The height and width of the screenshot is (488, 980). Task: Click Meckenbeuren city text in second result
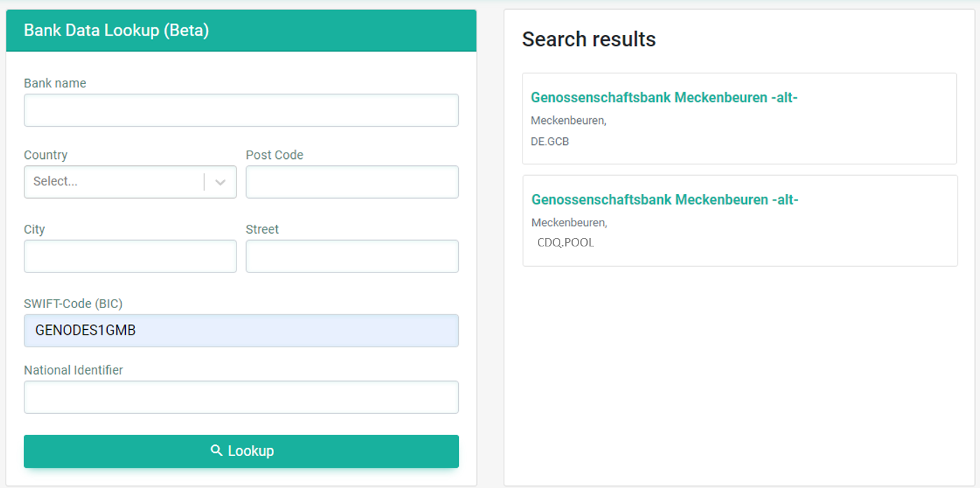point(569,223)
